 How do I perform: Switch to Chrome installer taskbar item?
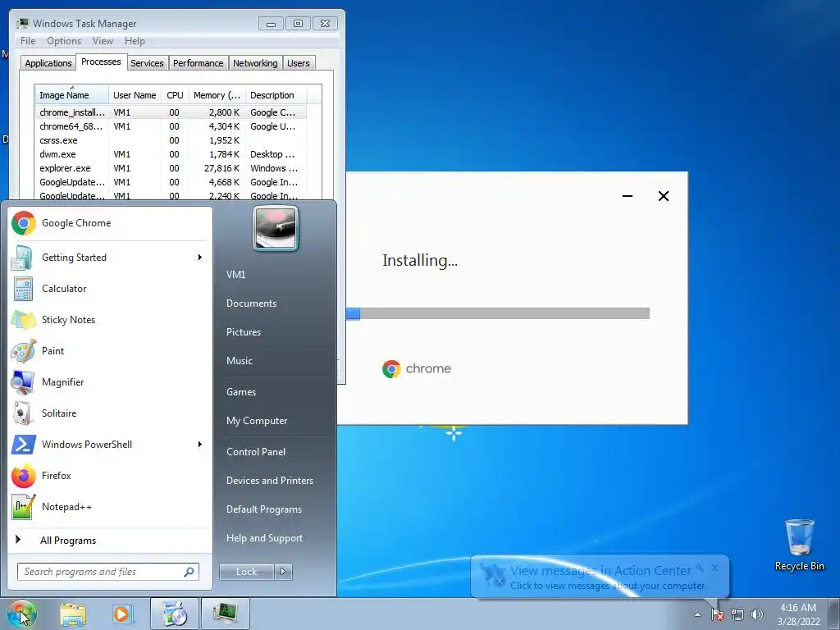click(175, 614)
